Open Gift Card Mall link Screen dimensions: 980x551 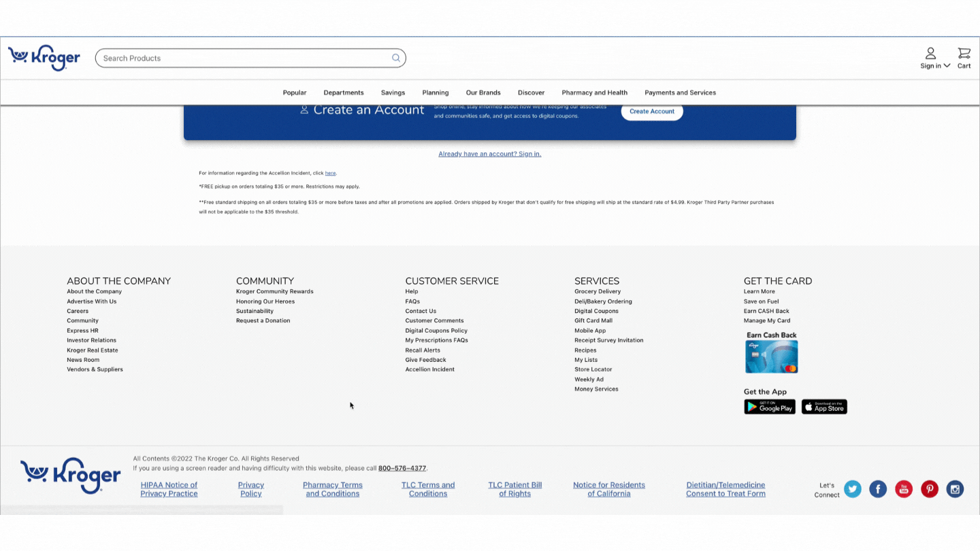point(593,320)
